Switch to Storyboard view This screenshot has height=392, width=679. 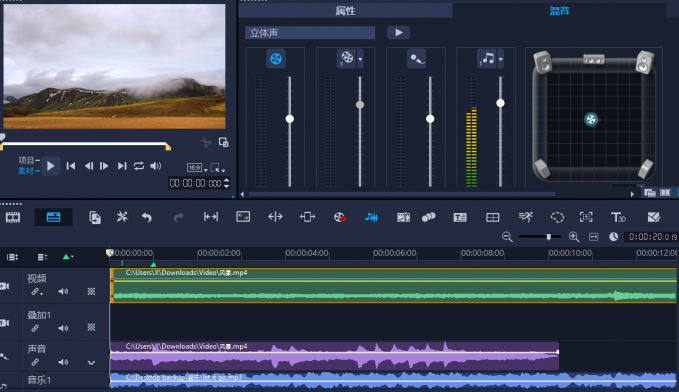(13, 217)
